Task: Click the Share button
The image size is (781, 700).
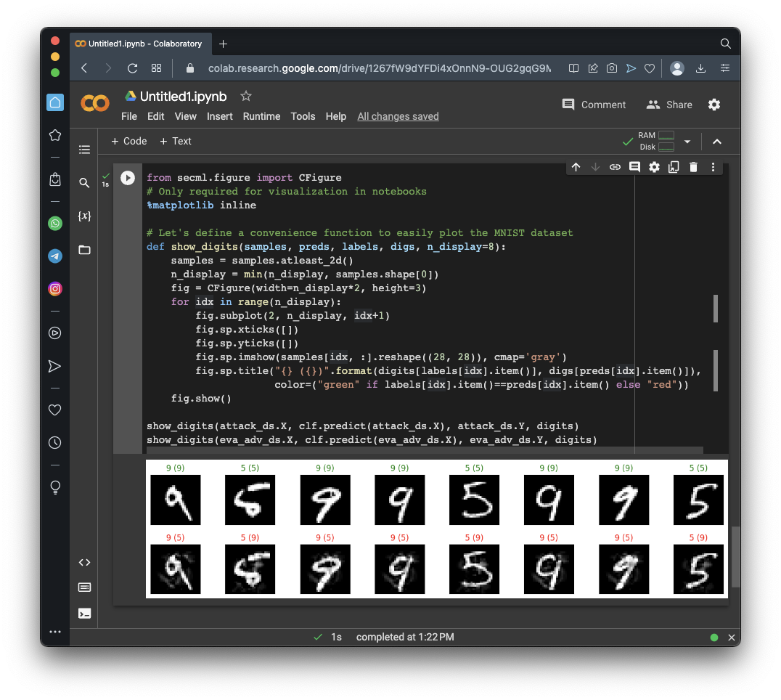Action: [669, 105]
